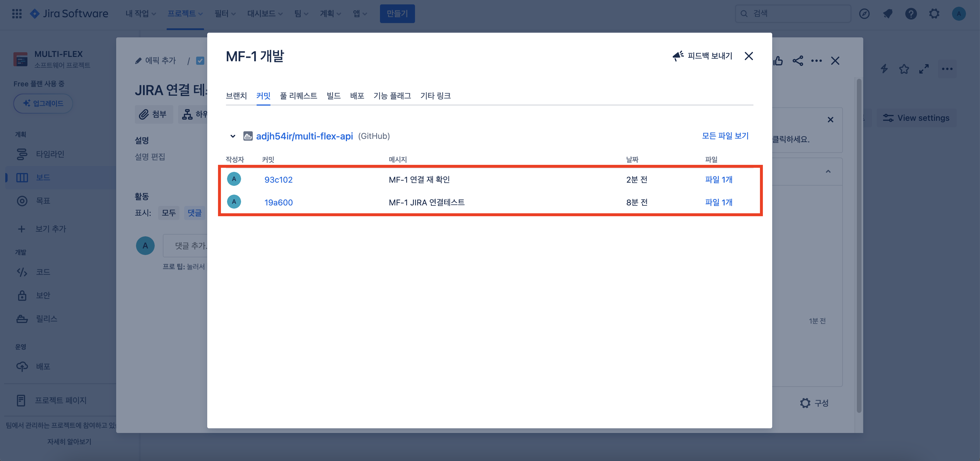This screenshot has width=980, height=461.
Task: Collapse the adjh54ir/multi-flex-api repository section
Action: (x=233, y=136)
